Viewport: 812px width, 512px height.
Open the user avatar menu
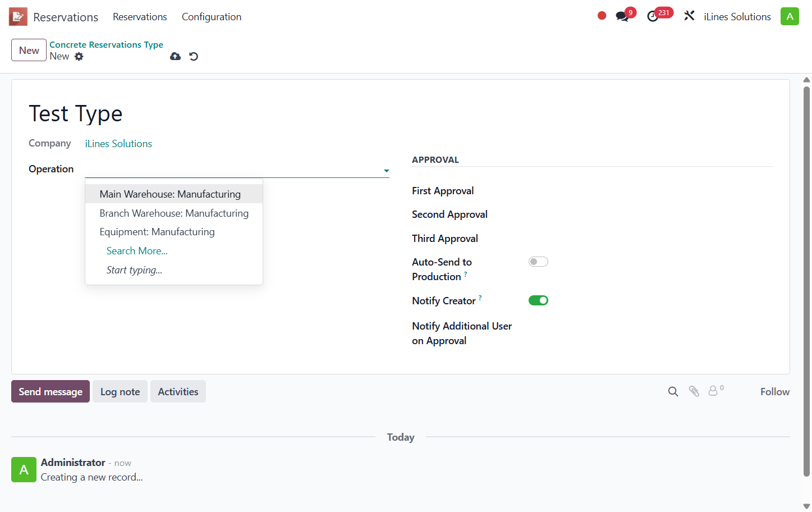(x=790, y=16)
